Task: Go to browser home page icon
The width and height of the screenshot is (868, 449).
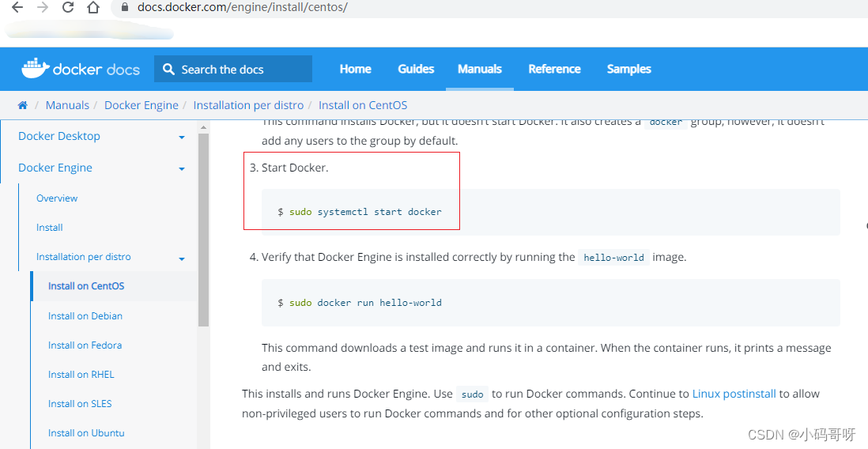Action: pos(93,7)
